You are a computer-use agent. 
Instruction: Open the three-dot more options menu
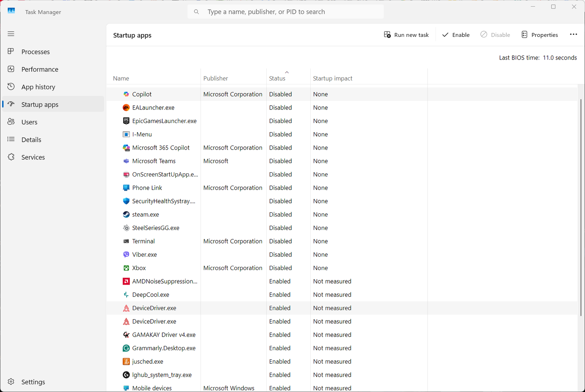pyautogui.click(x=573, y=34)
